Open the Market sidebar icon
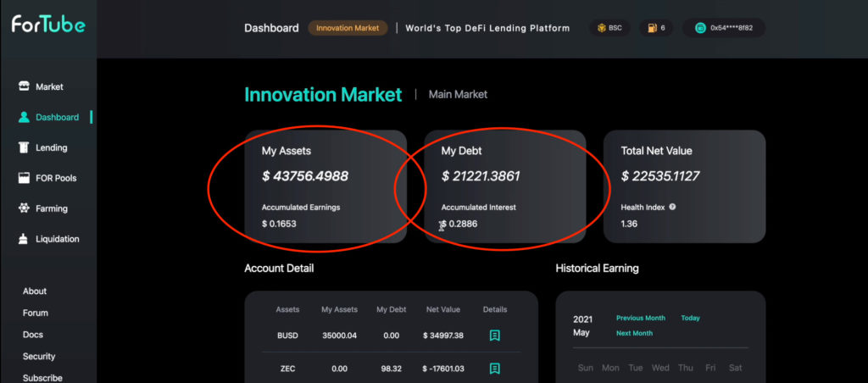The width and height of the screenshot is (868, 383). point(24,86)
